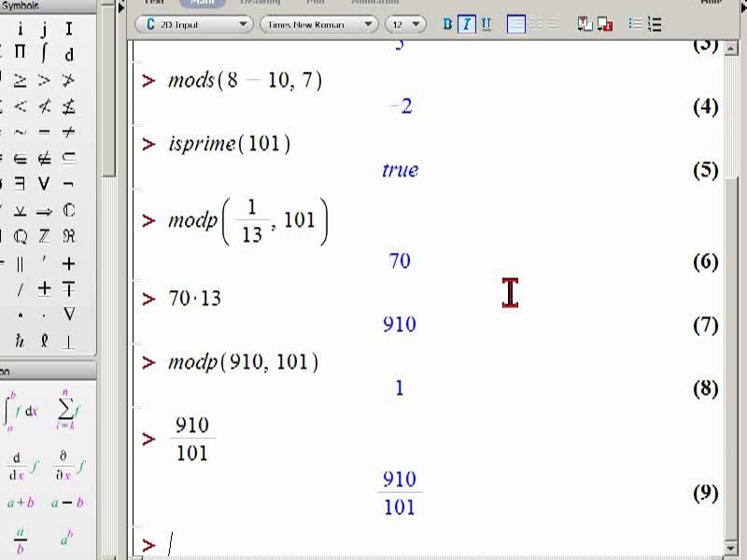
Task: Insert the script ℓ symbol
Action: (44, 341)
